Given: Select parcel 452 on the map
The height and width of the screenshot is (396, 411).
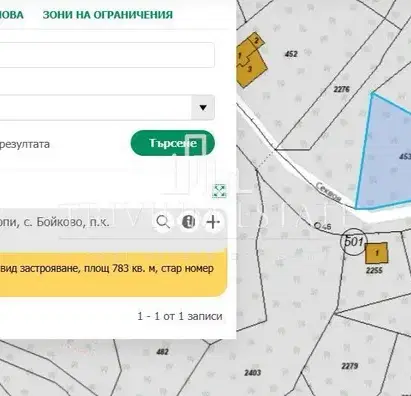Looking at the screenshot, I should coord(291,54).
